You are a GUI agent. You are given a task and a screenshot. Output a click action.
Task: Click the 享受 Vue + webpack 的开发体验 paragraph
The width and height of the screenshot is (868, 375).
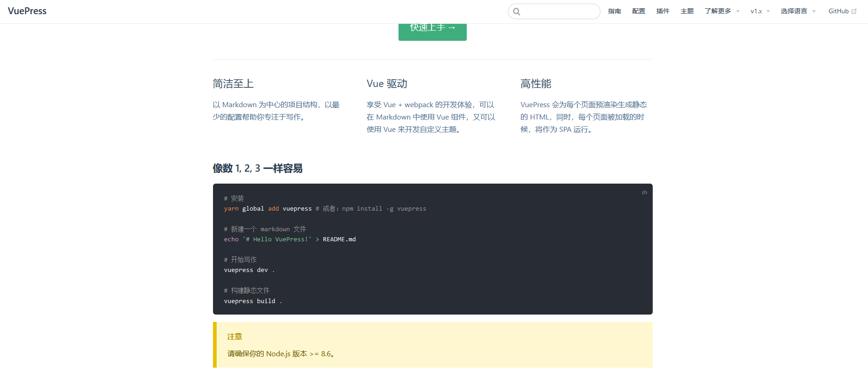[431, 117]
